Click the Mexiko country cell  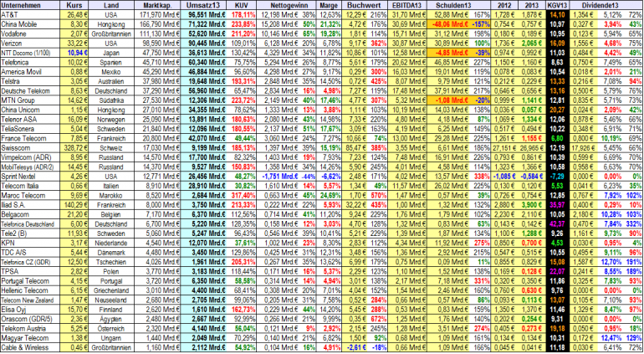click(x=111, y=71)
